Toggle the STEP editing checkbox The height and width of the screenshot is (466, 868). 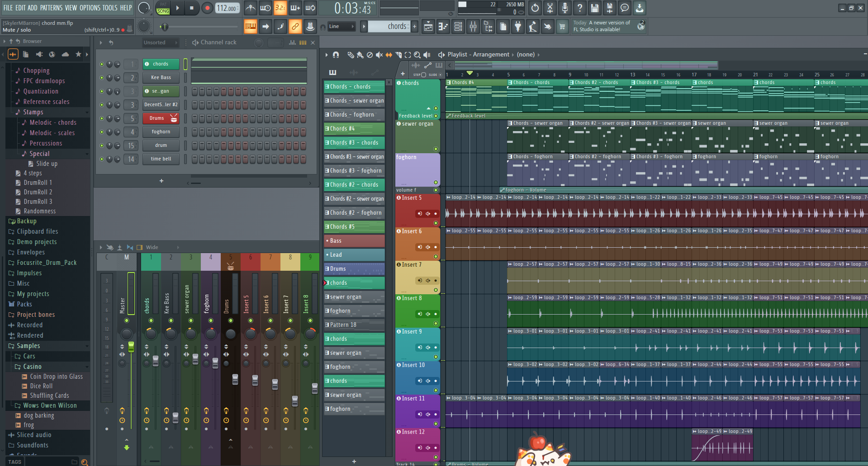(423, 75)
